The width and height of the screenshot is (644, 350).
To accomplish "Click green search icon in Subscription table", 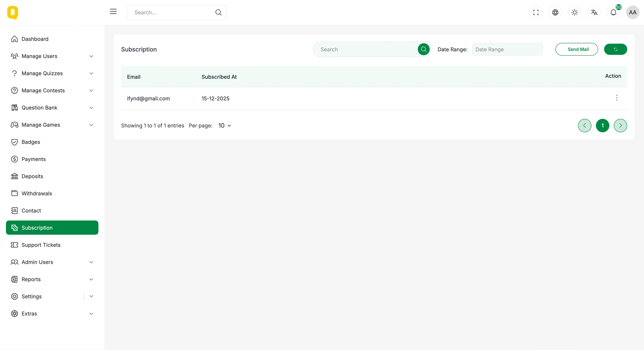I will tap(424, 49).
